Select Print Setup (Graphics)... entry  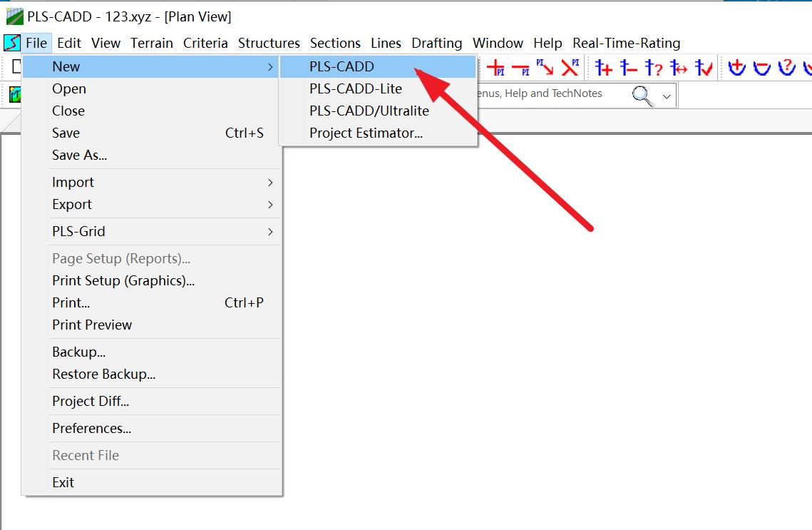151,281
